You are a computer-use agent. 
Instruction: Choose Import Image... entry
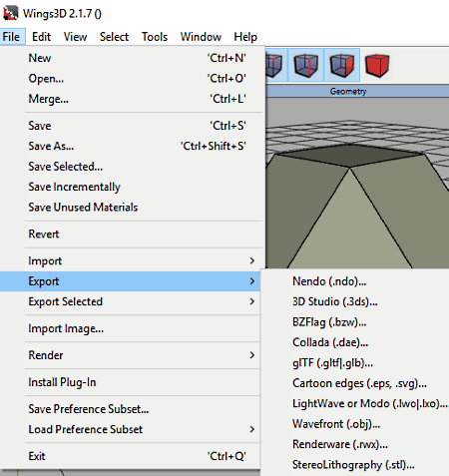coord(131,328)
